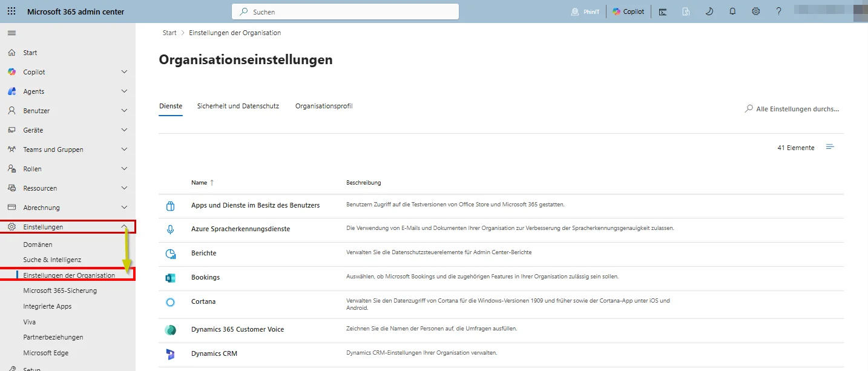The height and width of the screenshot is (371, 868).
Task: Open Viva in the sidebar
Action: coord(30,322)
